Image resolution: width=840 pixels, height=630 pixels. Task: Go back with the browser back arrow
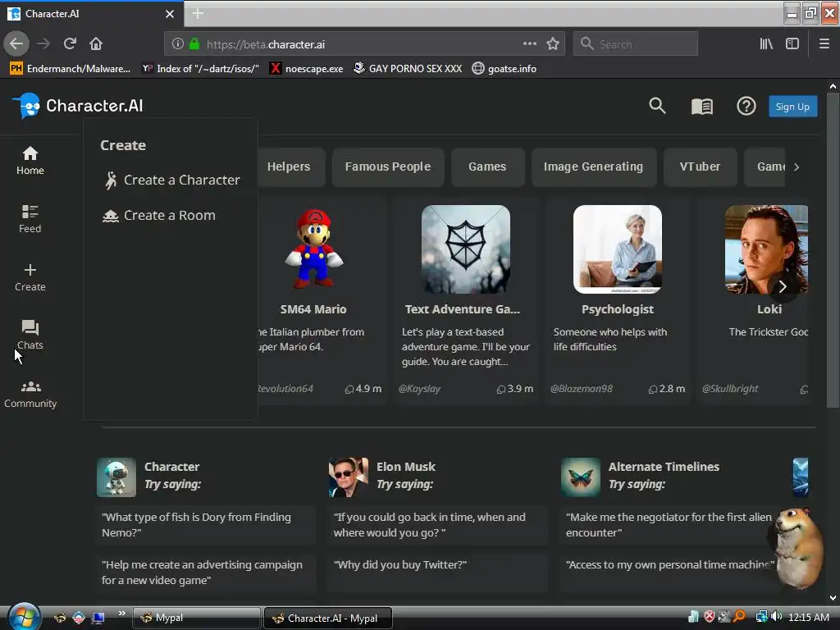[x=16, y=44]
